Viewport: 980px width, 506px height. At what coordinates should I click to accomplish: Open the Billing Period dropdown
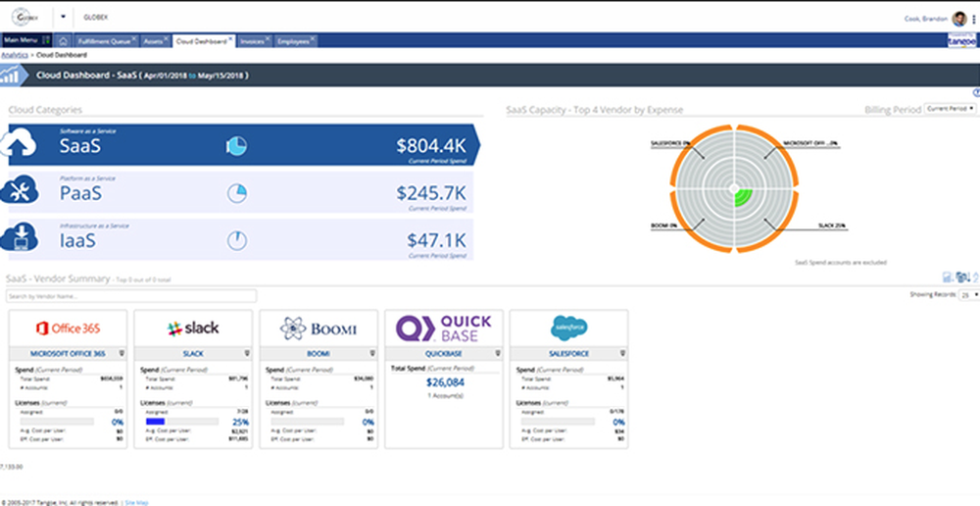coord(950,109)
